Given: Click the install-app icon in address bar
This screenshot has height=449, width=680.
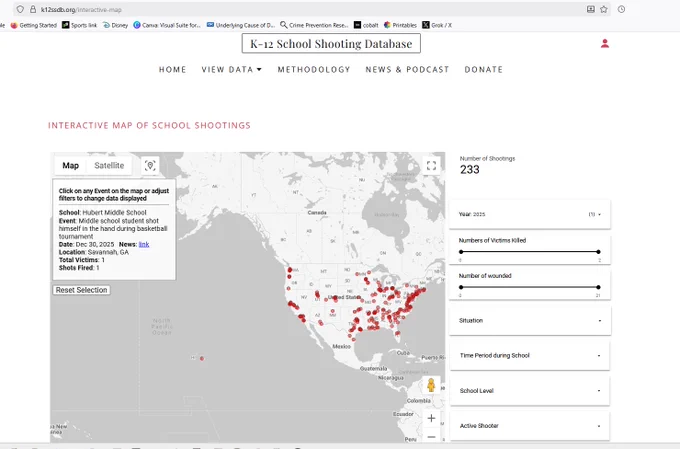Looking at the screenshot, I should (591, 9).
